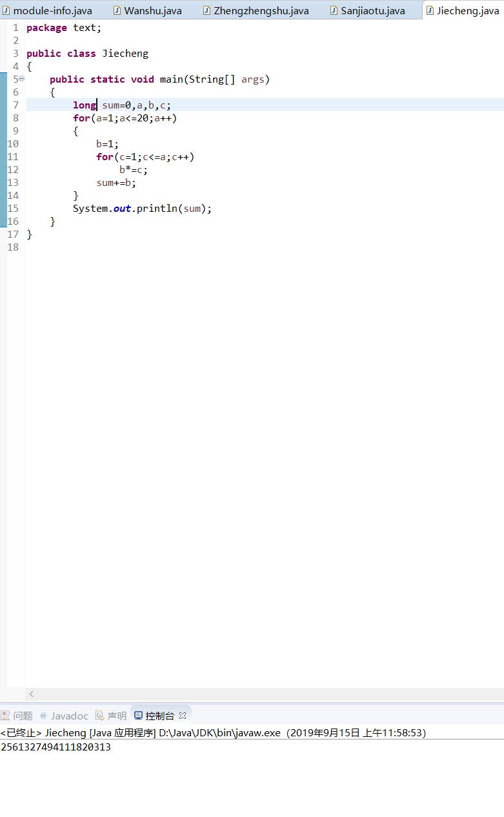504x817 pixels.
Task: Select the Jiecheng.java tab
Action: click(463, 10)
